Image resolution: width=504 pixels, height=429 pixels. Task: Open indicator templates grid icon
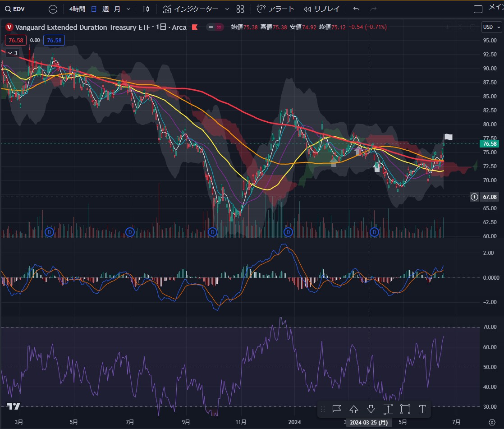240,9
